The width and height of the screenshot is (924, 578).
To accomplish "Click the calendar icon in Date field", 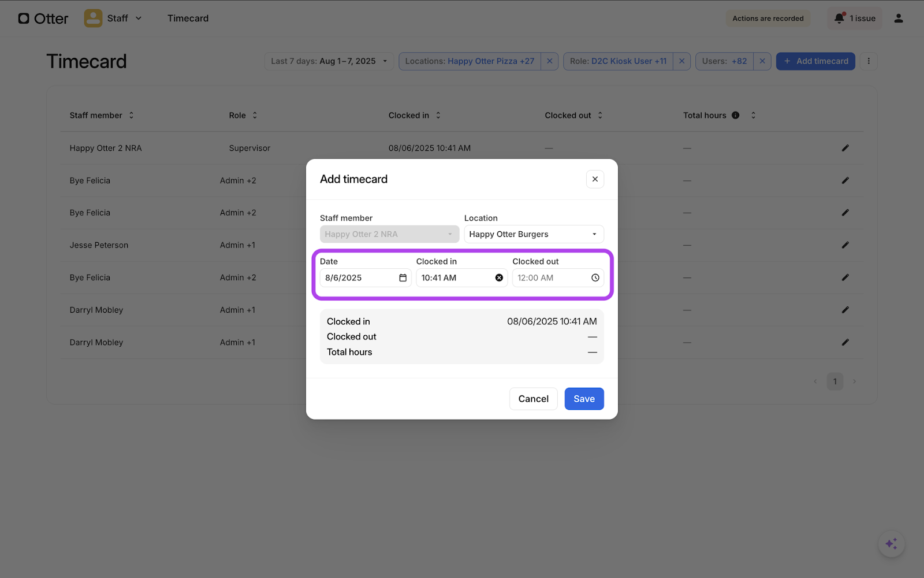I will (403, 278).
